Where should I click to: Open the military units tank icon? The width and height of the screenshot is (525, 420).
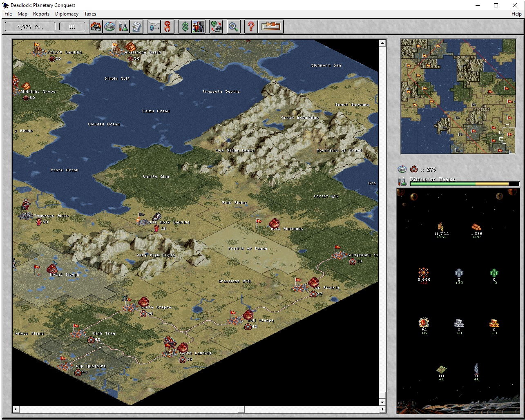(x=96, y=27)
